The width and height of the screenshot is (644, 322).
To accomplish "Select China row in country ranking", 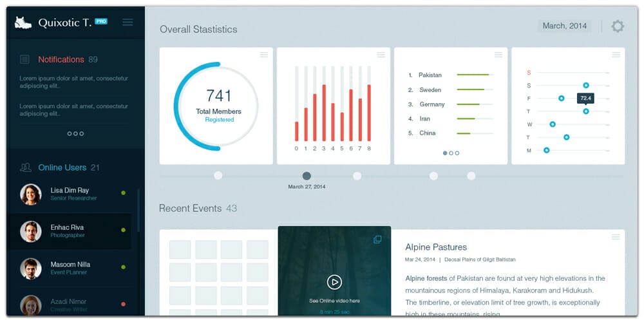I will click(451, 133).
